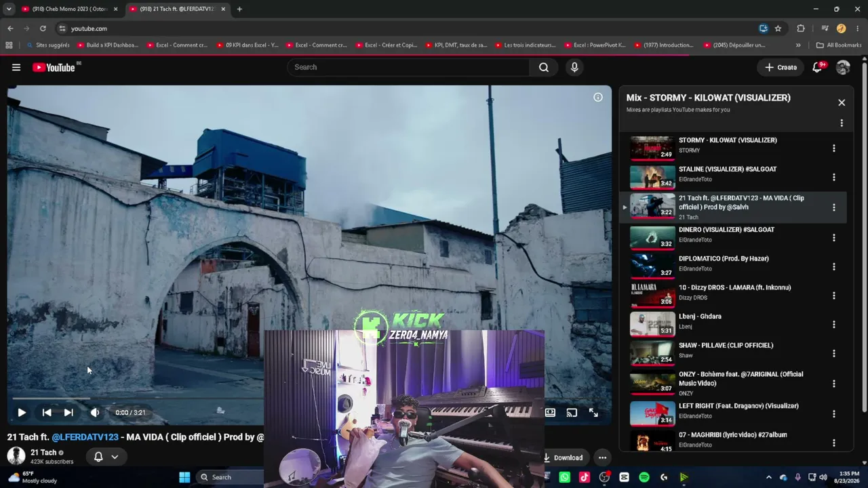Open the YouTube guide hamburger menu
The width and height of the screenshot is (868, 488).
[16, 67]
